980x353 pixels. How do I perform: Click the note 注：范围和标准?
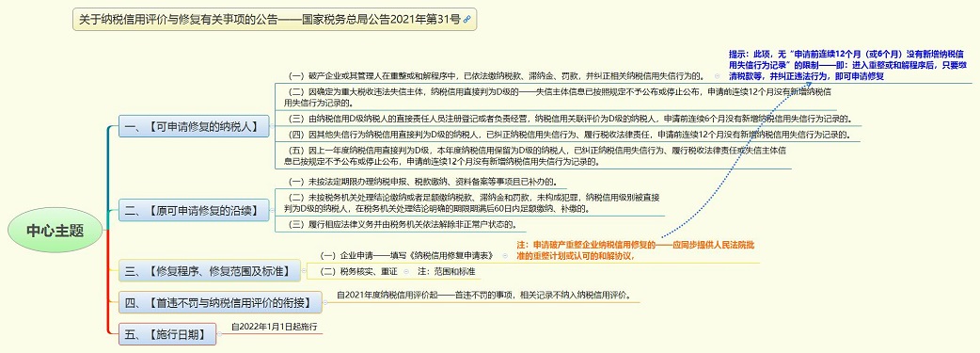click(446, 272)
